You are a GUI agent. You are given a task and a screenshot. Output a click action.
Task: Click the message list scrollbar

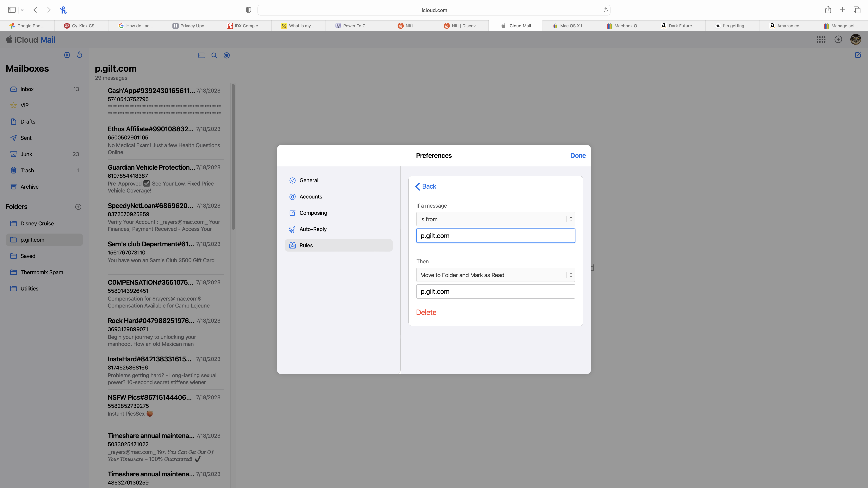click(x=233, y=157)
